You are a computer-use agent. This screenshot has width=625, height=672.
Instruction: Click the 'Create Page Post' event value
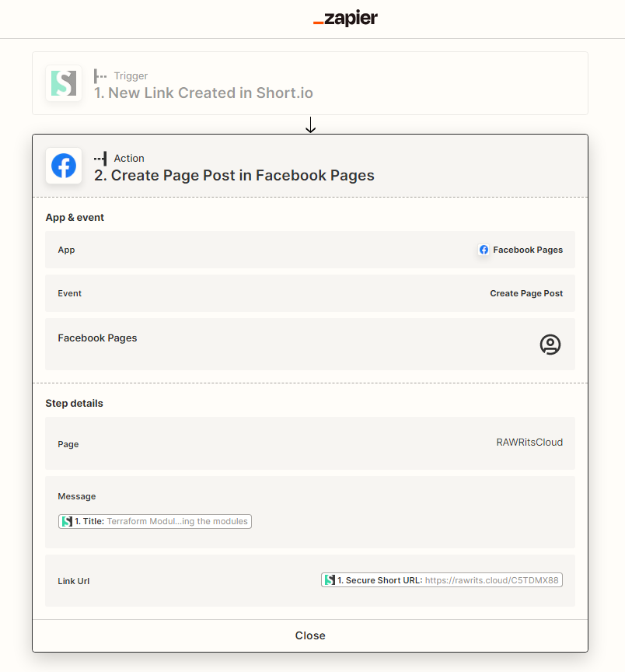pyautogui.click(x=526, y=293)
